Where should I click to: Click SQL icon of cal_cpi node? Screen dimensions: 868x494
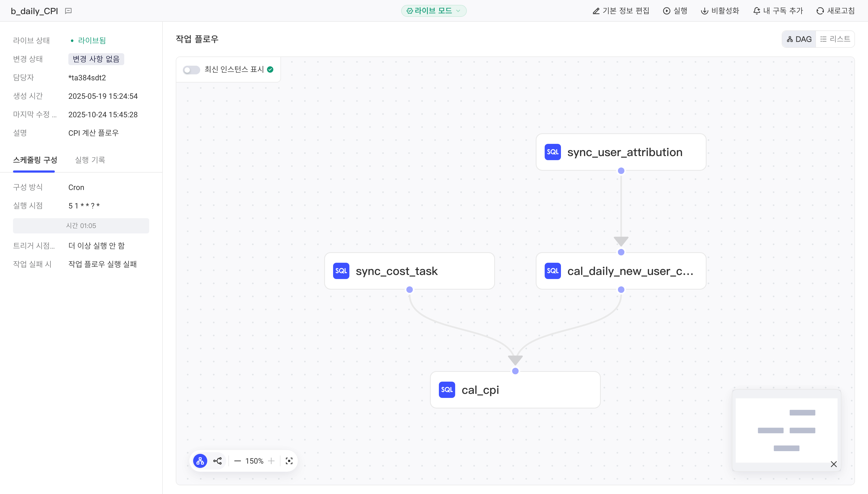[x=447, y=389]
